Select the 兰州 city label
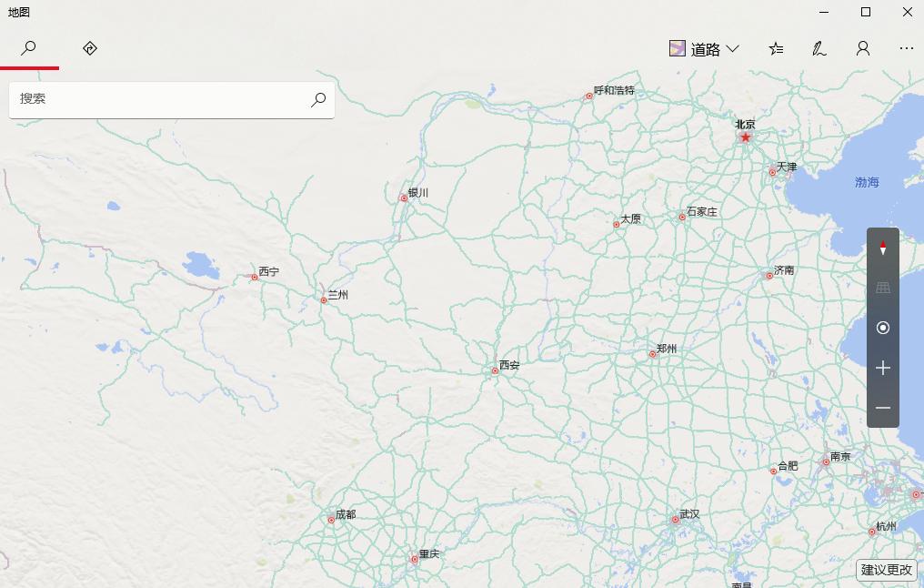The image size is (924, 588). [x=337, y=295]
